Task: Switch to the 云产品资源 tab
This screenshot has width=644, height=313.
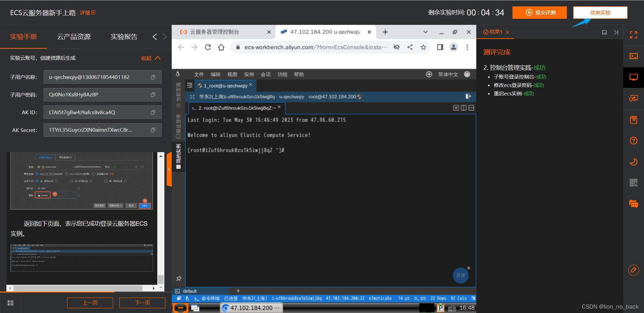Action: coord(74,37)
